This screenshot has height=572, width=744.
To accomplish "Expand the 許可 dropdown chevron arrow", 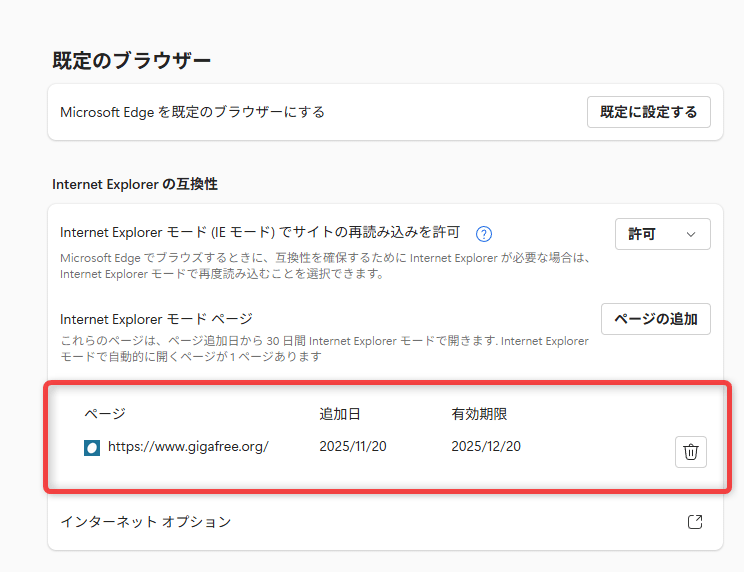I will click(x=690, y=234).
